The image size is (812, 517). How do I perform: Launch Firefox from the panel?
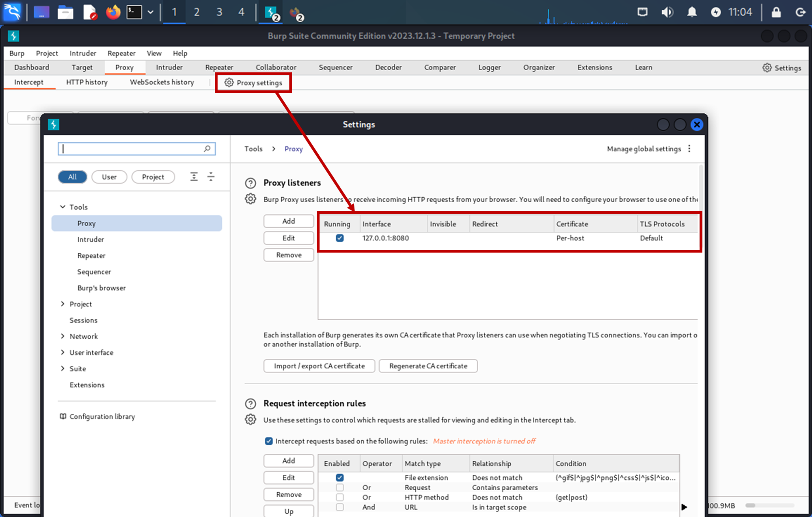[x=113, y=12]
